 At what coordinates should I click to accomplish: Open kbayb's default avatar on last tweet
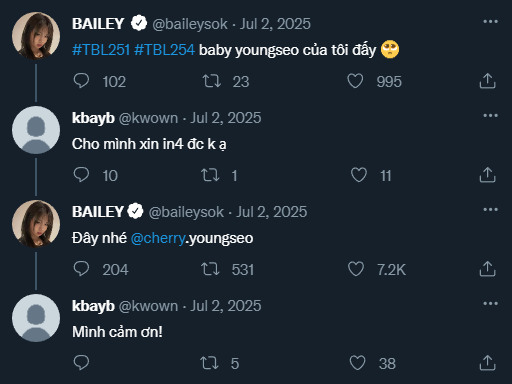pyautogui.click(x=36, y=318)
